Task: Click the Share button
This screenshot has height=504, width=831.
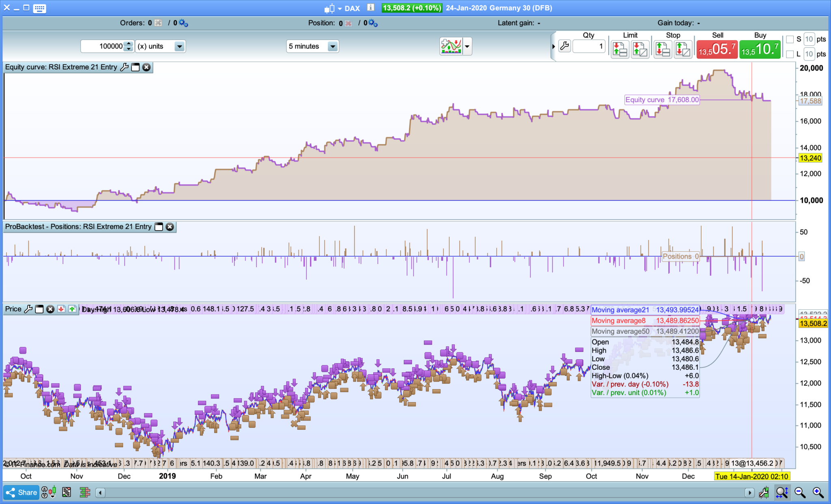Action: tap(22, 492)
